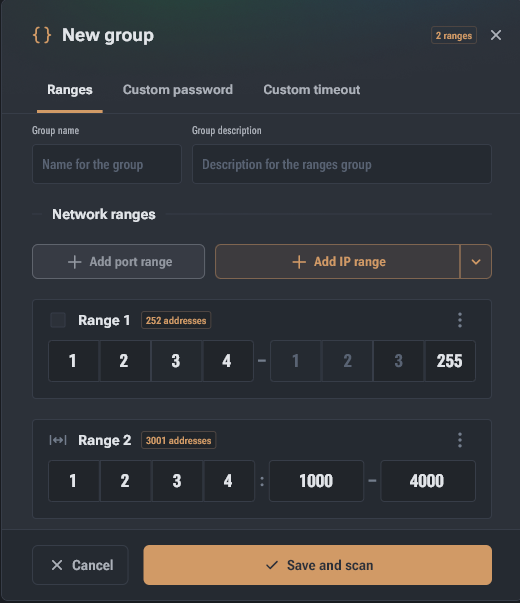Focus the Group description field
The image size is (520, 603).
(x=342, y=164)
